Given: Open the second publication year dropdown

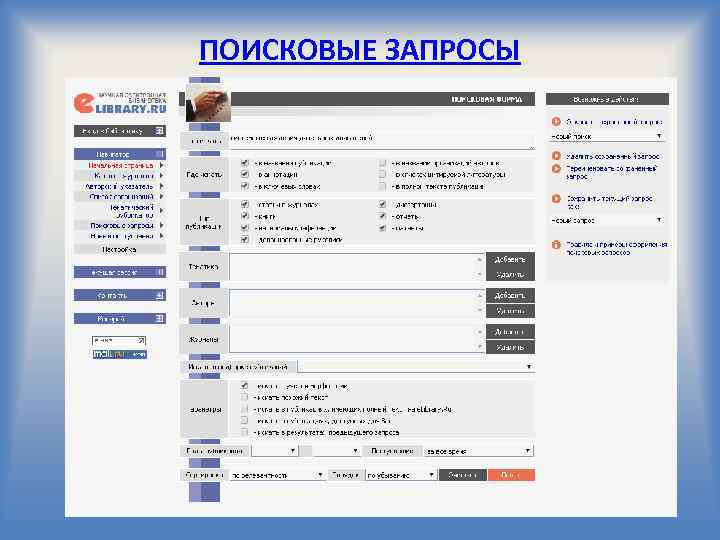Looking at the screenshot, I should click(x=337, y=451).
